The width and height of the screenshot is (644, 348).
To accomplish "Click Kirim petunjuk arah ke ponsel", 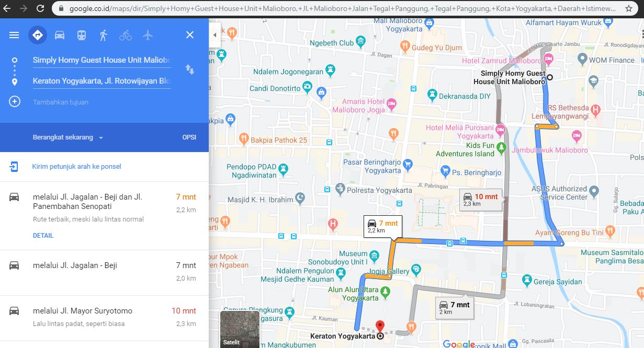I will [x=76, y=167].
